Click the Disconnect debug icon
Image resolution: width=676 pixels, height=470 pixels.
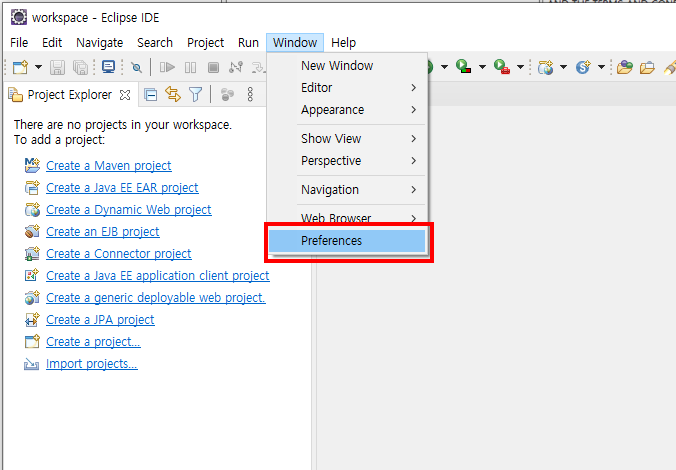(236, 67)
